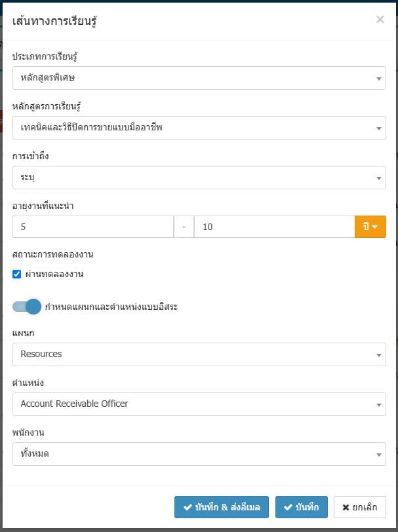Click the บันทึก & ส่งอีเมล button

[222, 507]
